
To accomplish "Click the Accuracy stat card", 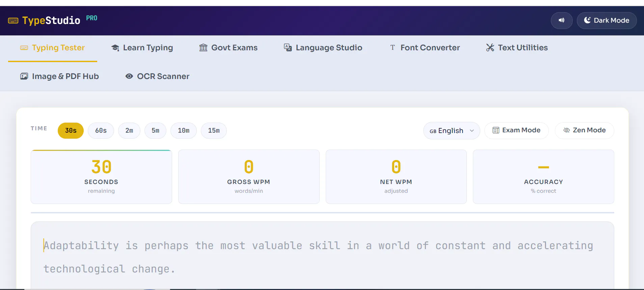I will click(543, 177).
